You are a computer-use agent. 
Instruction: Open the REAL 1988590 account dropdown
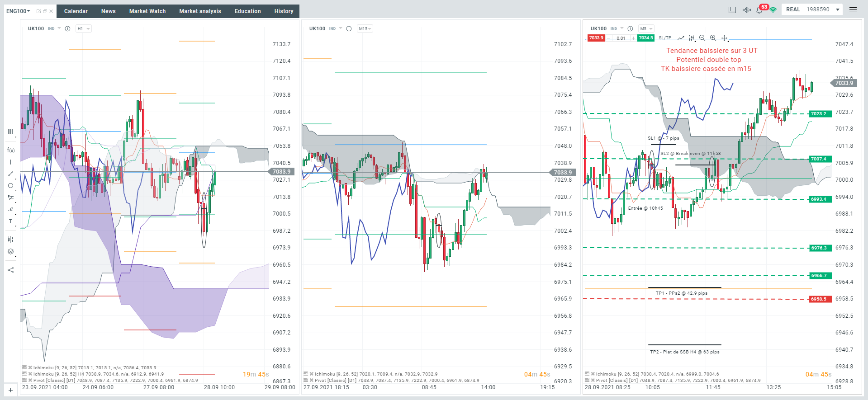(x=813, y=9)
